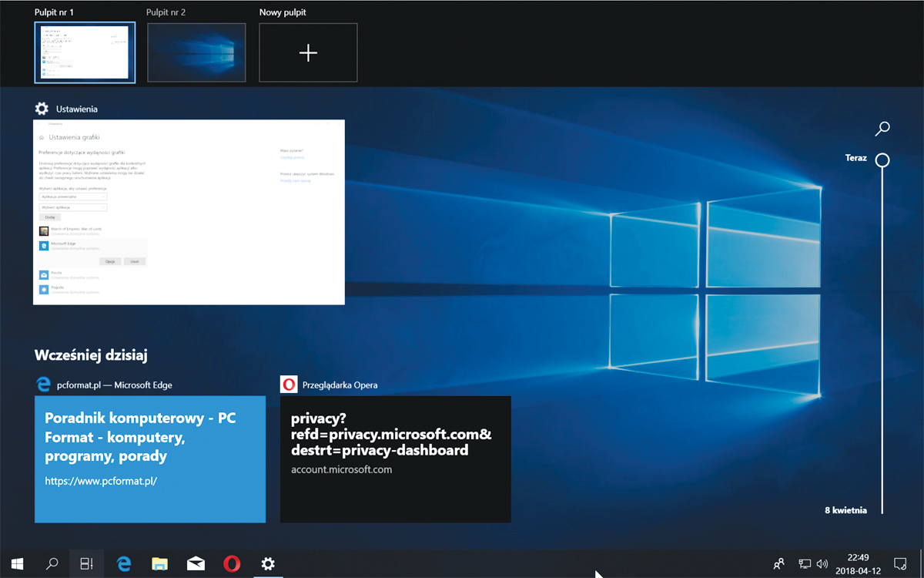Click the People icon in system tray
This screenshot has height=578, width=924.
point(779,564)
